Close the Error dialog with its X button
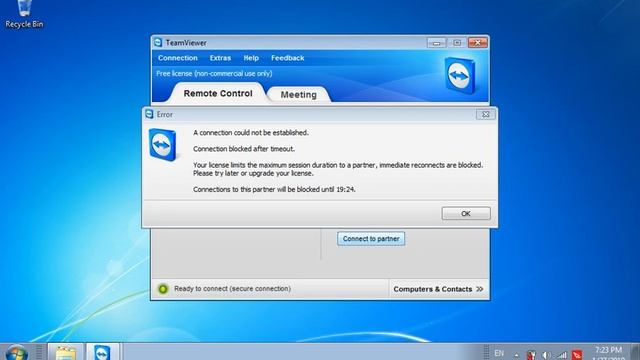This screenshot has width=640, height=360. tap(486, 114)
